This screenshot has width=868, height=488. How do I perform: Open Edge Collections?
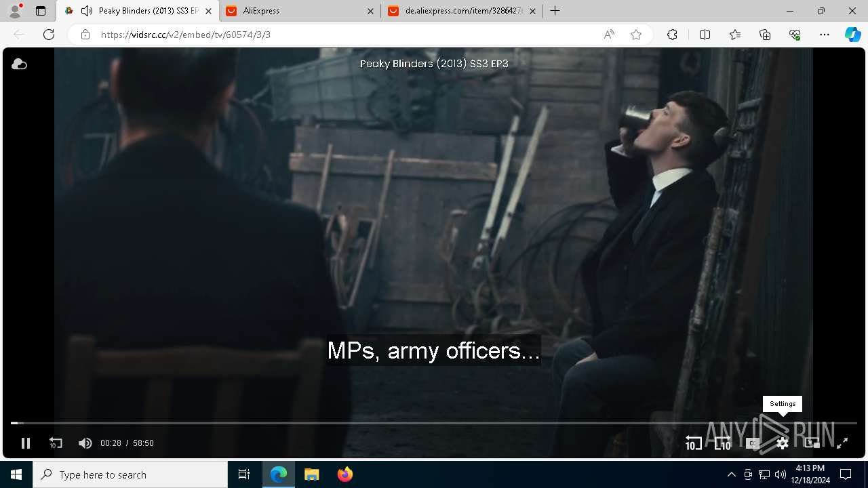(765, 35)
